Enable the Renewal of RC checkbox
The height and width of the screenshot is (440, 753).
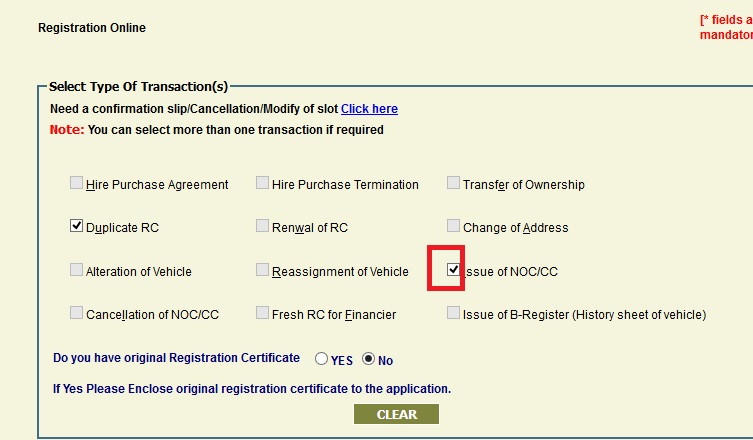pos(262,227)
